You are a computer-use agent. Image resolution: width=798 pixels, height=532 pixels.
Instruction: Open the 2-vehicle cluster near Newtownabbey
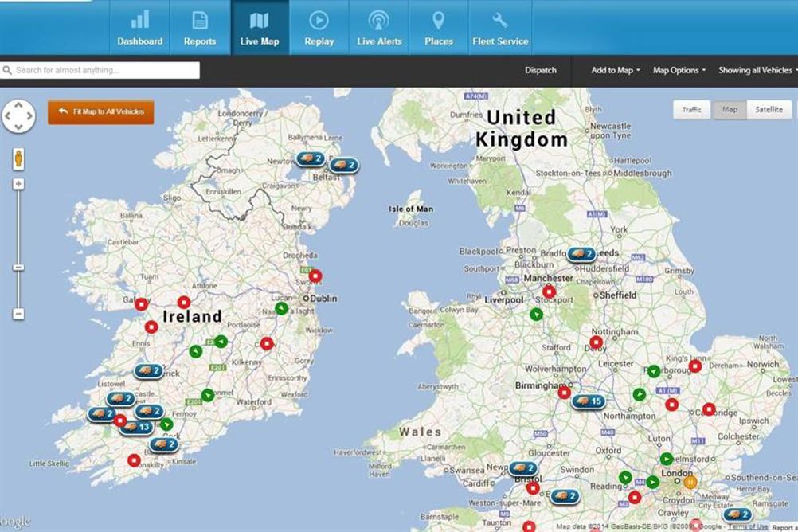click(x=311, y=158)
